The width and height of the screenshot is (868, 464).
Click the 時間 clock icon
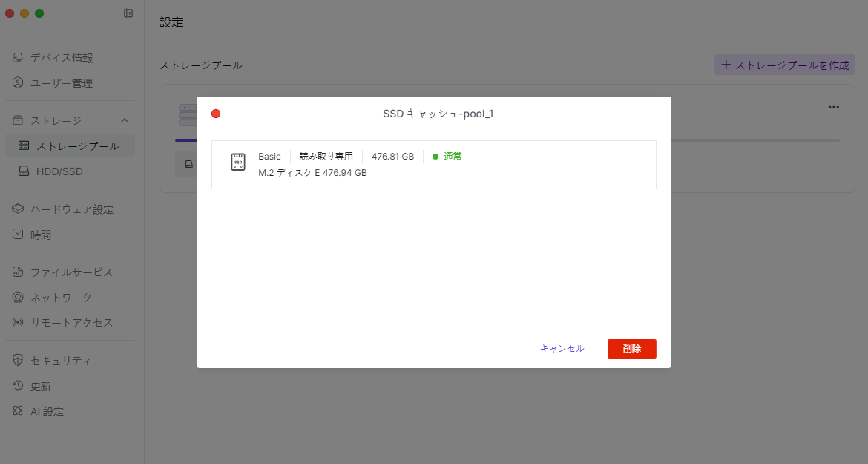tap(19, 235)
